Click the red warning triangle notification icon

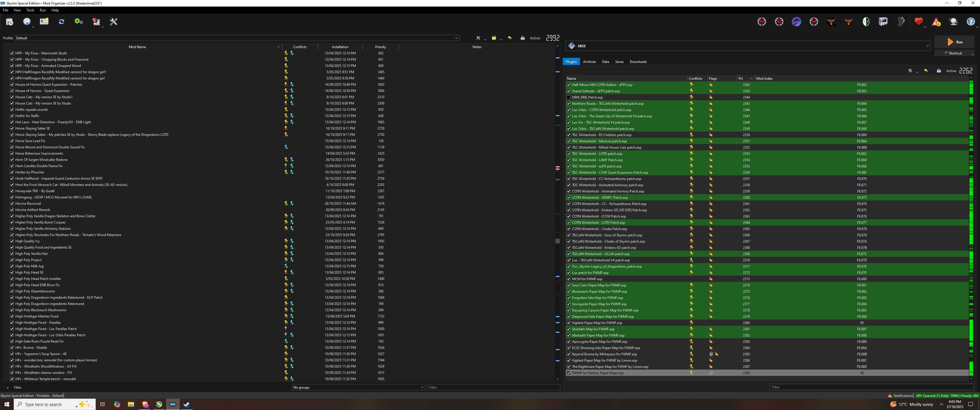936,22
